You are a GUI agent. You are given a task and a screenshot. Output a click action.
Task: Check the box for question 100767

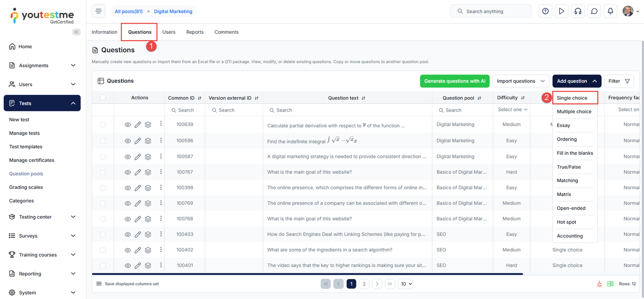tap(103, 172)
